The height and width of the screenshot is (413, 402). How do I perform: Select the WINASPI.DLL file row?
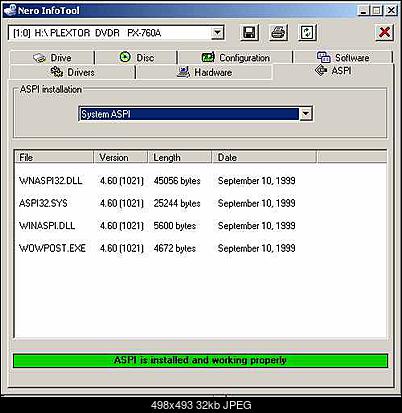coord(200,226)
